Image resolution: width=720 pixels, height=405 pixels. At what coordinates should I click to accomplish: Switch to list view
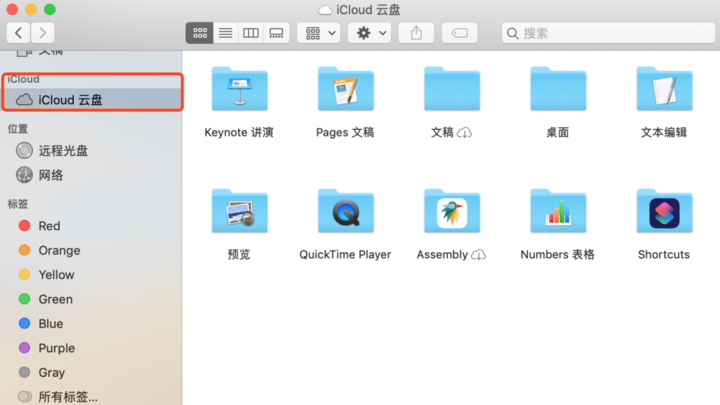[225, 33]
